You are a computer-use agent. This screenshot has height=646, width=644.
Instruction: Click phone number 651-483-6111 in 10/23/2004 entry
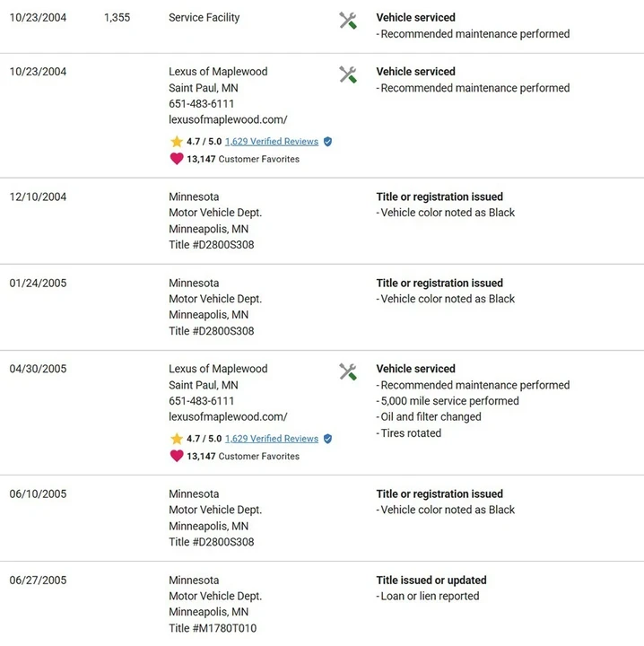pos(201,104)
